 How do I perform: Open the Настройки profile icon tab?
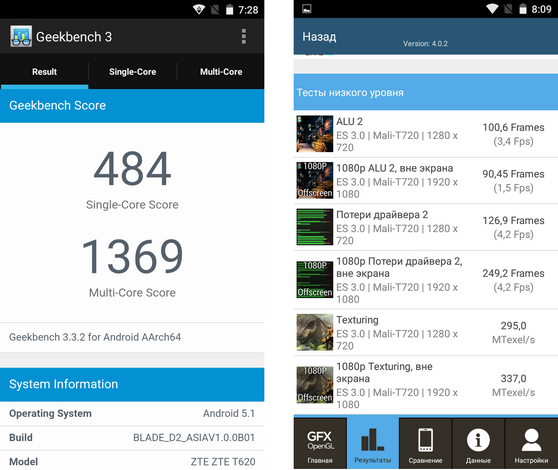[531, 443]
